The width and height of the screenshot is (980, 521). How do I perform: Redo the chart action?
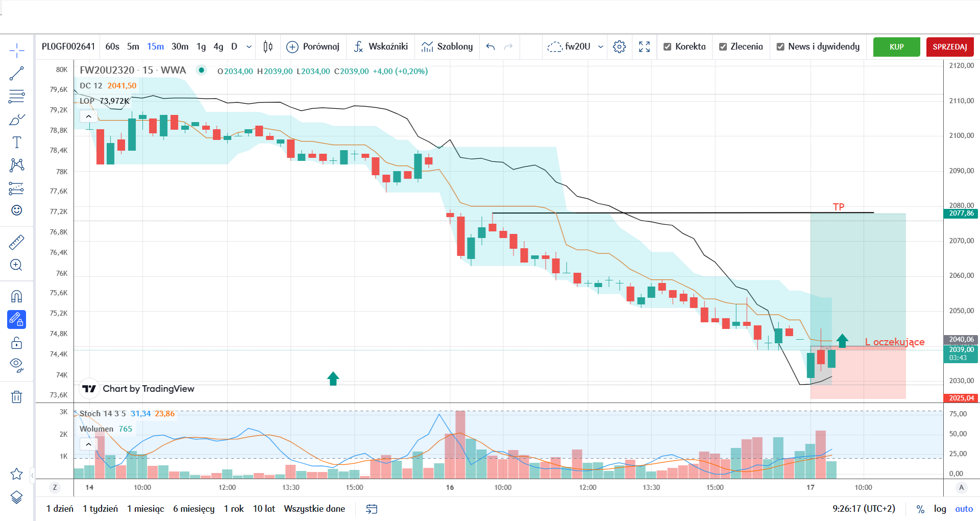coord(508,46)
